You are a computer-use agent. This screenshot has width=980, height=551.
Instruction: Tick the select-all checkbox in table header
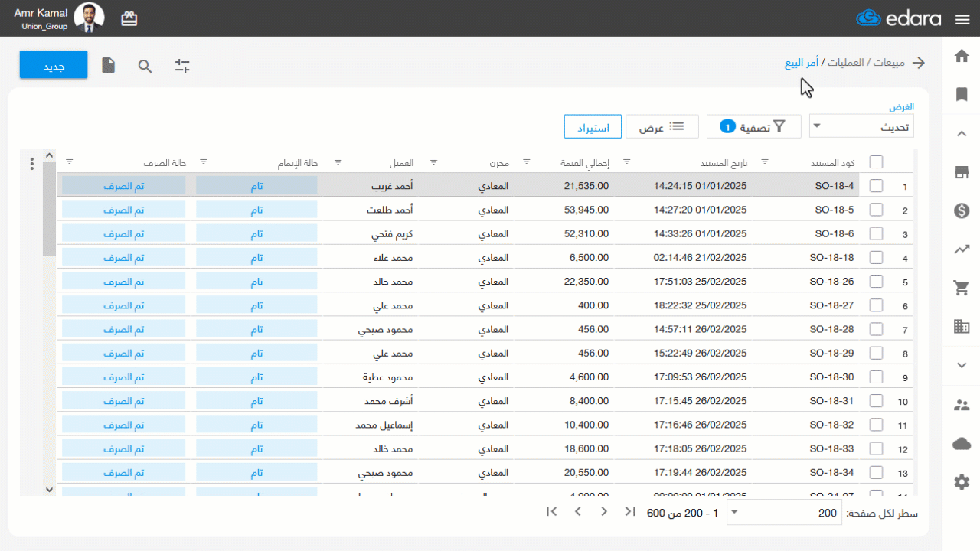tap(877, 161)
